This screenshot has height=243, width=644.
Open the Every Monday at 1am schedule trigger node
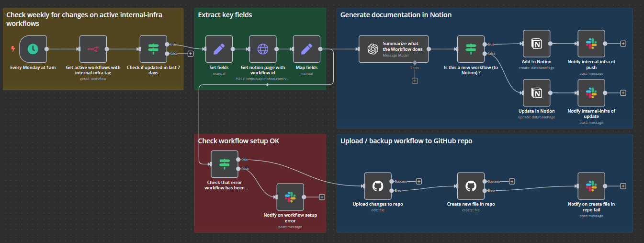tap(33, 49)
